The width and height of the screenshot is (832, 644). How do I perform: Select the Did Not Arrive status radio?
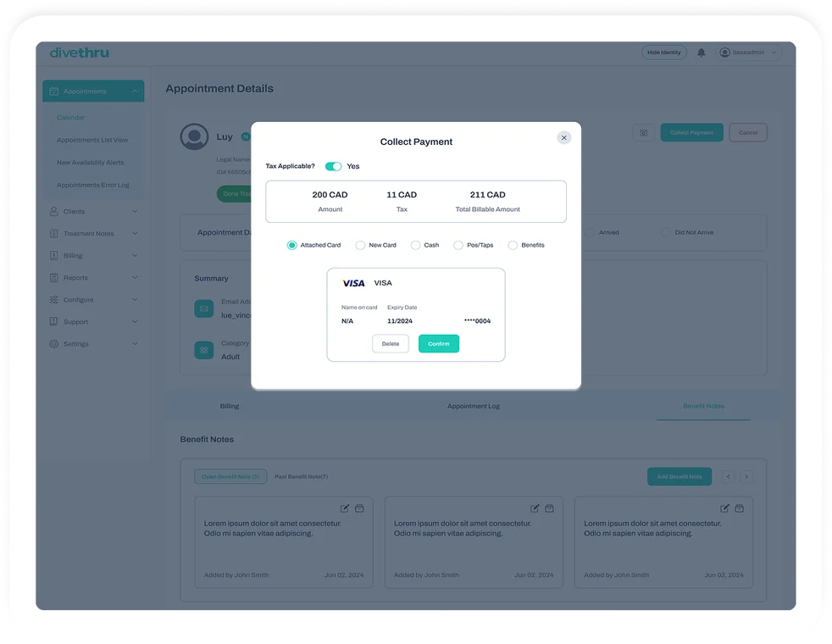[665, 232]
